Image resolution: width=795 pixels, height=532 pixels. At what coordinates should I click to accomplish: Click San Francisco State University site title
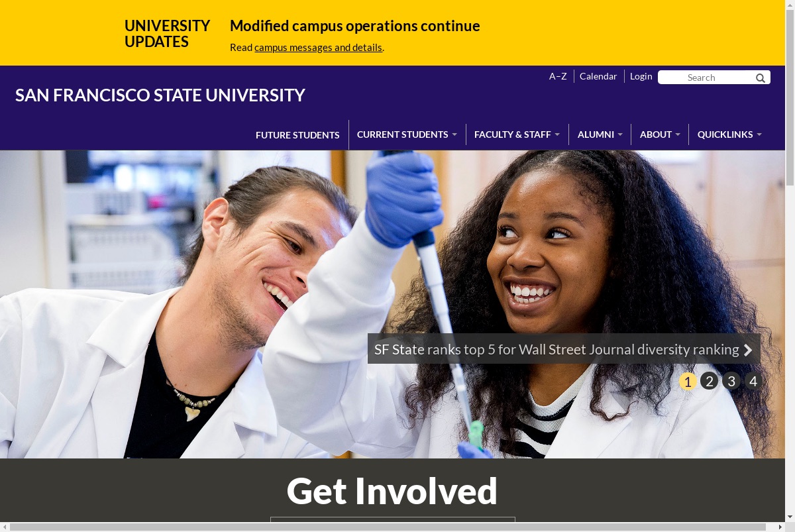tap(160, 95)
